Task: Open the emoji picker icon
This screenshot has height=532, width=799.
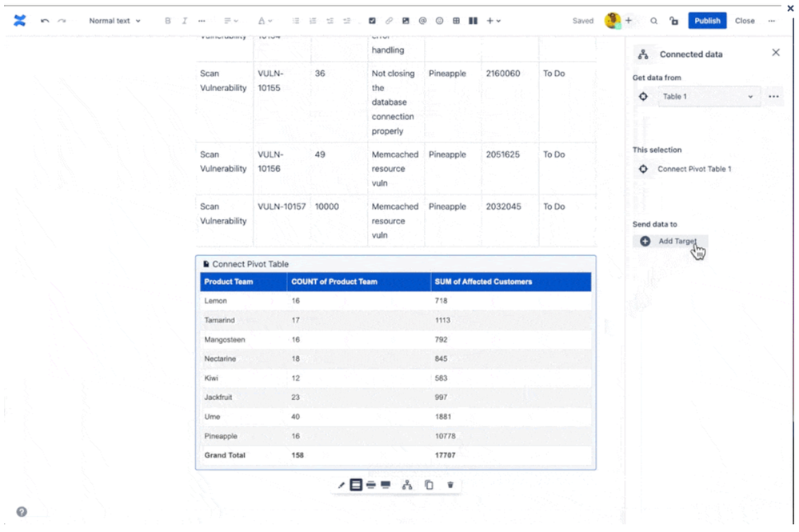Action: [x=439, y=20]
